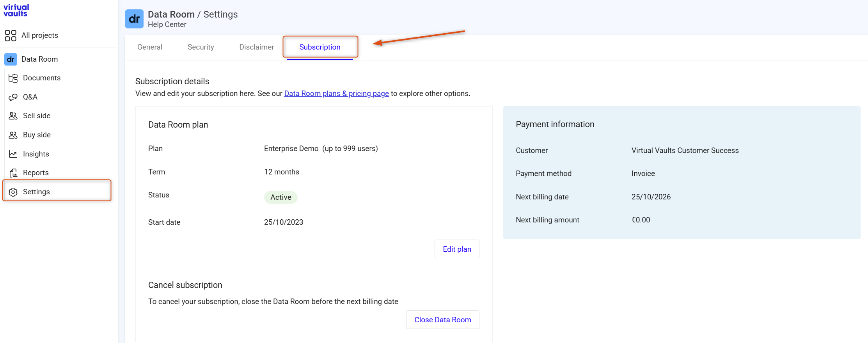Click the Q&A chat bubbles icon
Image resolution: width=868 pixels, height=343 pixels.
13,97
